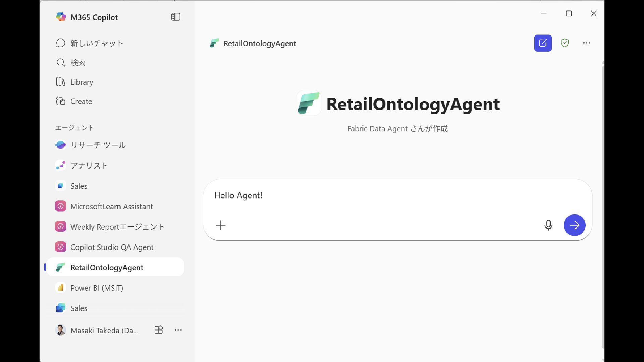Select リサーチ ツール agent

pos(98,145)
